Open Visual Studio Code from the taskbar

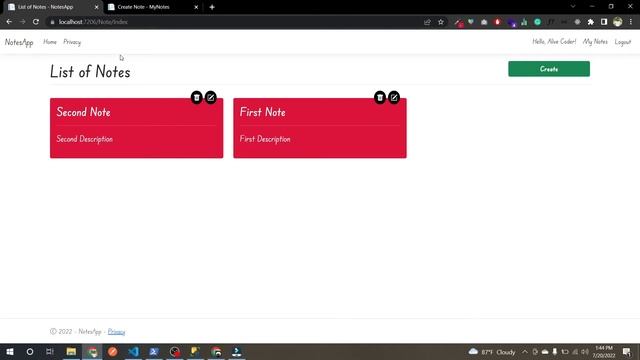click(x=133, y=351)
